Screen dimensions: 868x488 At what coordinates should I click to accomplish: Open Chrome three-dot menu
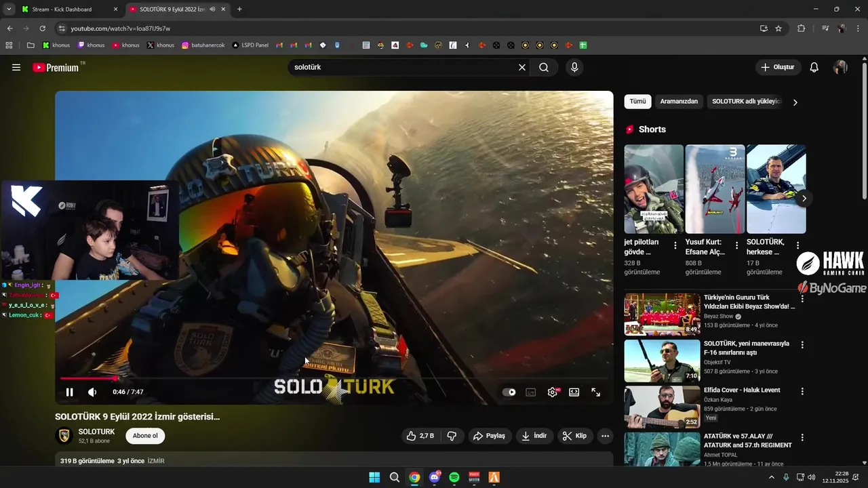pos(858,28)
